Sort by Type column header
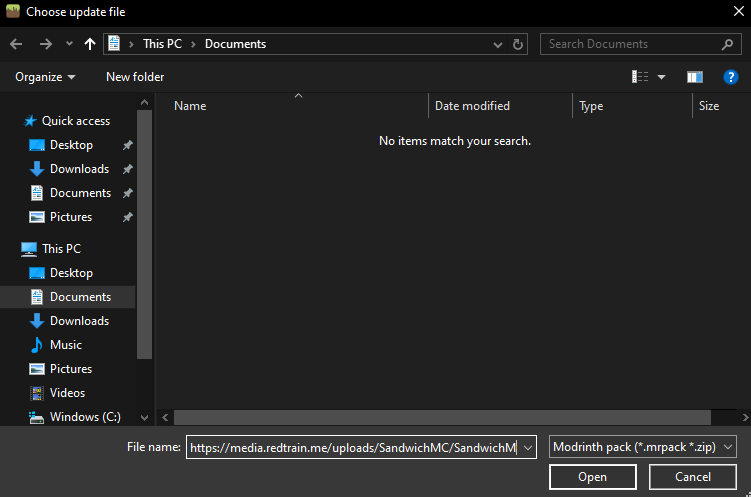The height and width of the screenshot is (497, 751). pyautogui.click(x=591, y=106)
